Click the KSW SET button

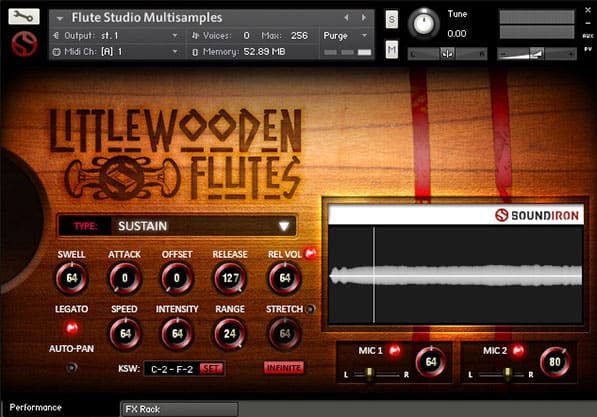211,369
